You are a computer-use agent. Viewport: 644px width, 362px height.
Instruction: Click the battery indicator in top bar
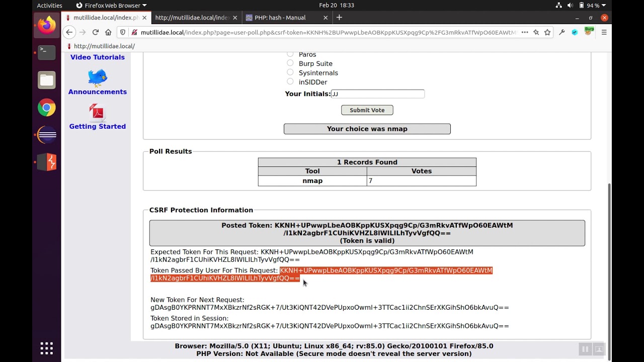[589, 5]
